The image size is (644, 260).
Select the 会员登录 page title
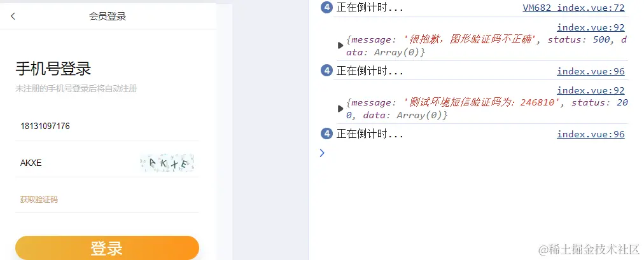point(107,17)
